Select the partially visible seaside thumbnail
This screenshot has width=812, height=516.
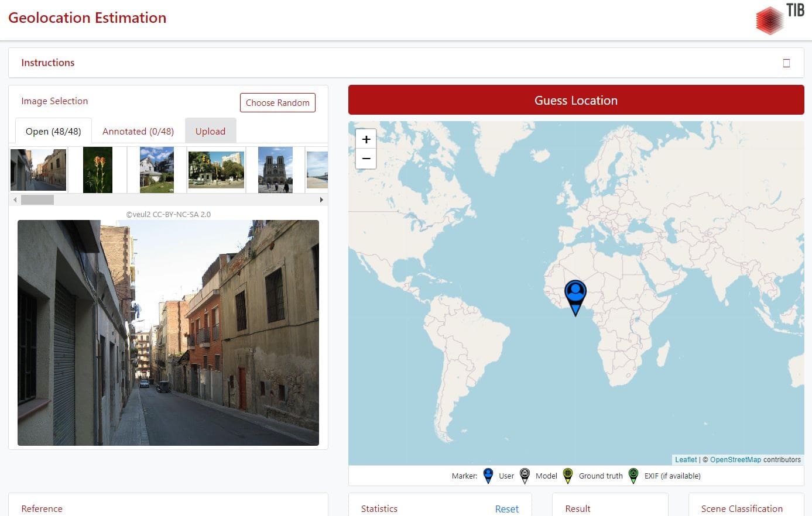click(317, 170)
